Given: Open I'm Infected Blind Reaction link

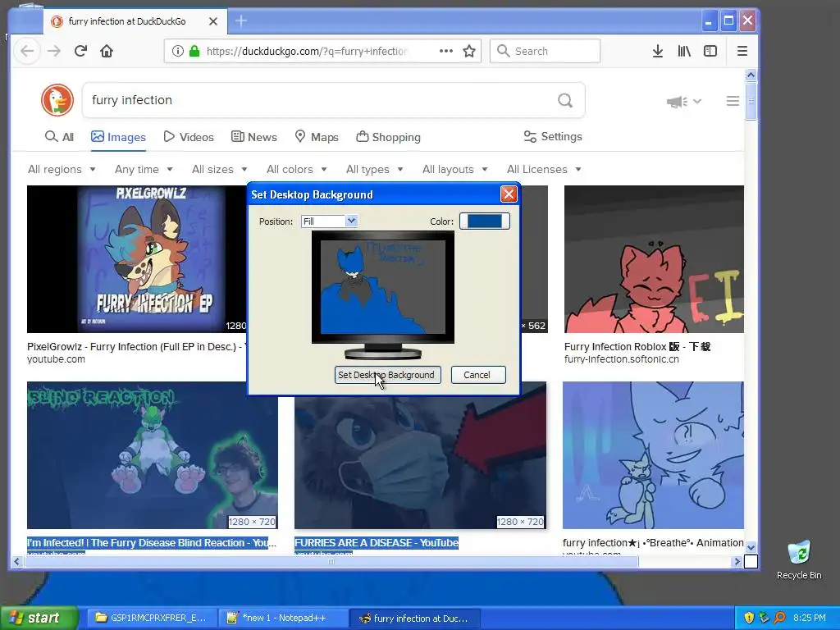Looking at the screenshot, I should pyautogui.click(x=152, y=543).
